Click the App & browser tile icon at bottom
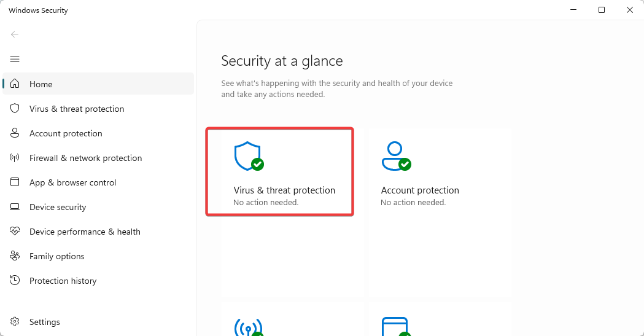The width and height of the screenshot is (644, 336). click(x=397, y=327)
